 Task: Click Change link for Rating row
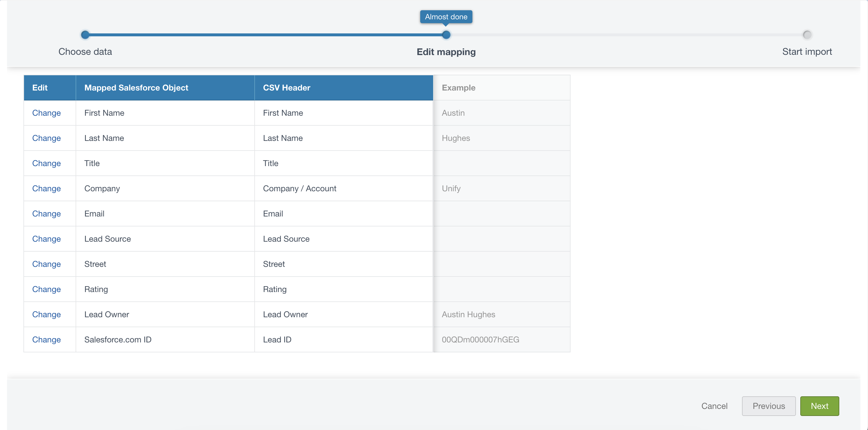click(x=46, y=289)
